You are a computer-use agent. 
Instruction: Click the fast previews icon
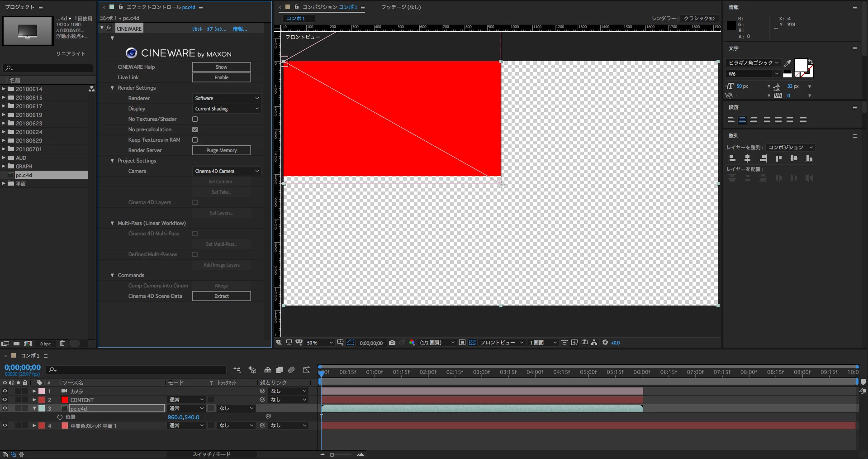click(x=574, y=343)
